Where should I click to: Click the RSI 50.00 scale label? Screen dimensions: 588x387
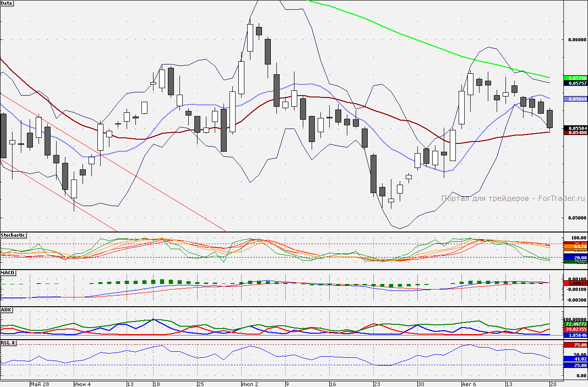(x=581, y=355)
